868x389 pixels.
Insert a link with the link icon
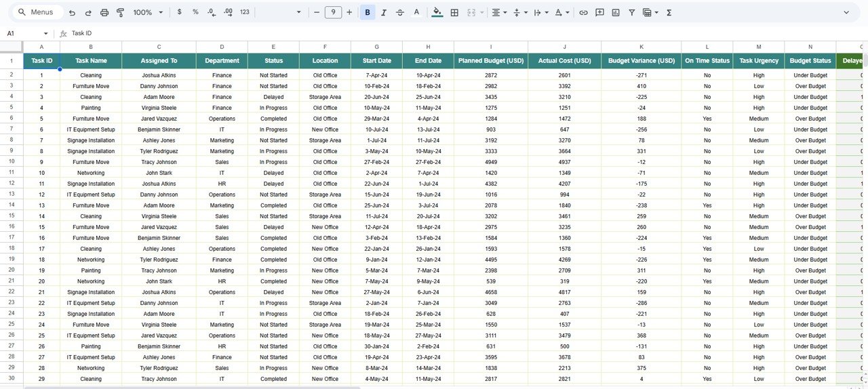click(583, 12)
